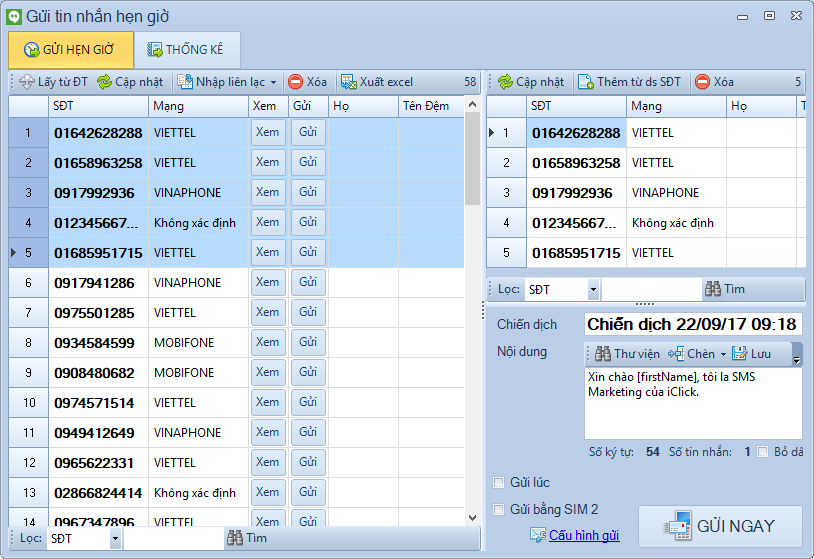Screen dimensions: 814x559
Task: Click Xem button for 02866824414 row
Action: 268,493
